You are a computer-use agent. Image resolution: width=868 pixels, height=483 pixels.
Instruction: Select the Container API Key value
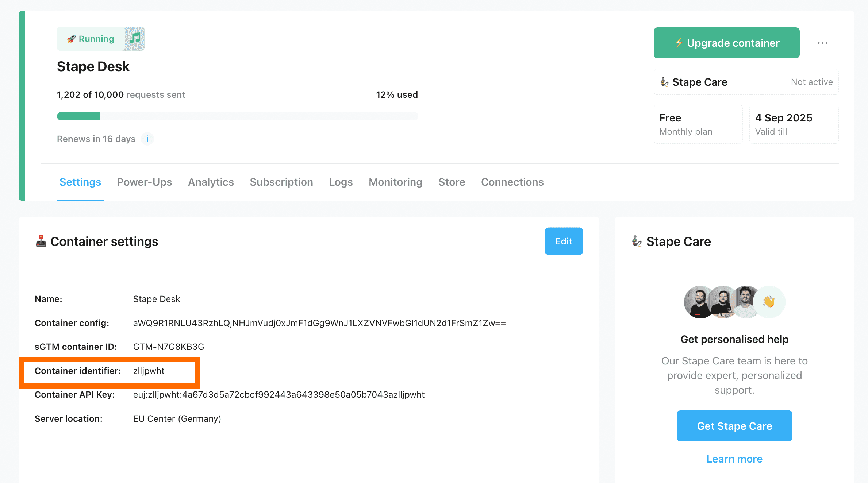tap(279, 395)
